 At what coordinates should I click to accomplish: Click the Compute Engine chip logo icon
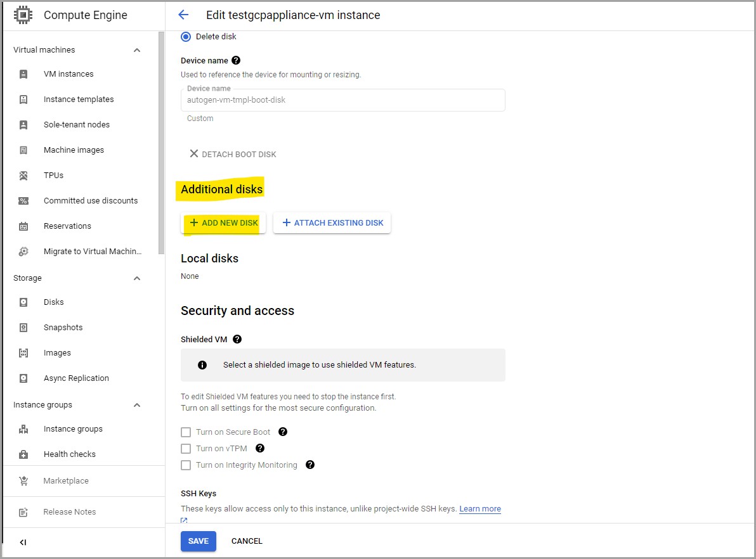click(x=23, y=15)
